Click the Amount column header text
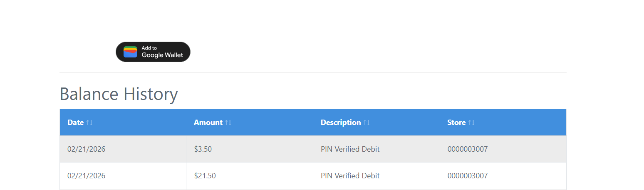The width and height of the screenshot is (644, 190). pyautogui.click(x=208, y=122)
